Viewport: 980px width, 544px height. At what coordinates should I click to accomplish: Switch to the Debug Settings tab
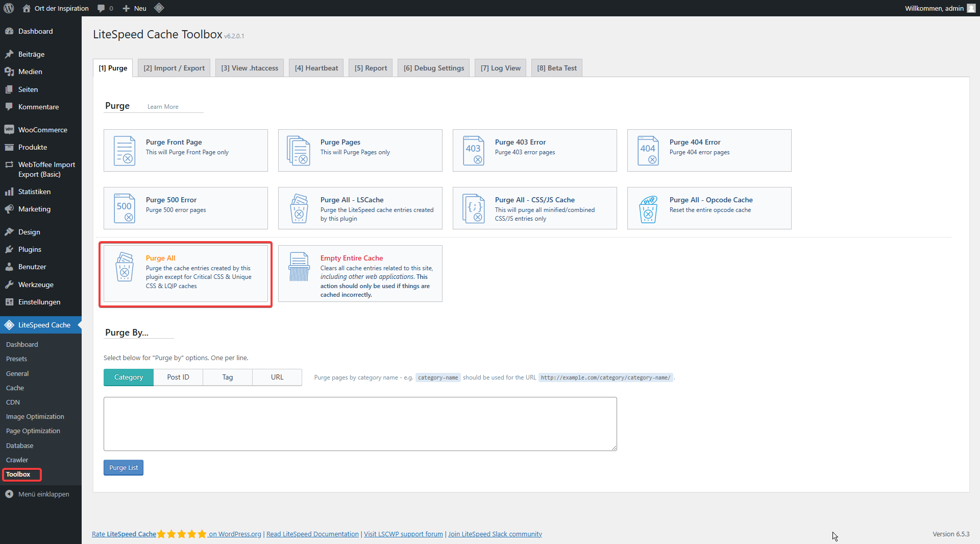(434, 68)
